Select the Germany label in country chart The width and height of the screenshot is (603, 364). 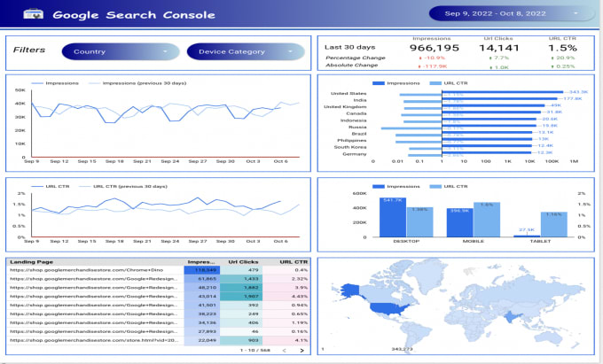point(355,153)
